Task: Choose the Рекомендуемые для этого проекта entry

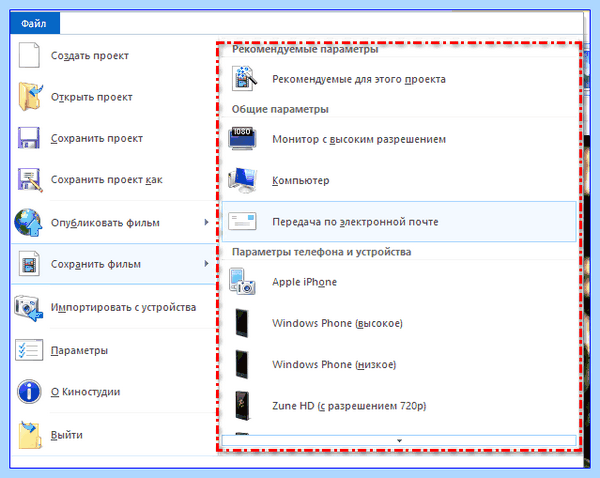Action: (x=399, y=79)
